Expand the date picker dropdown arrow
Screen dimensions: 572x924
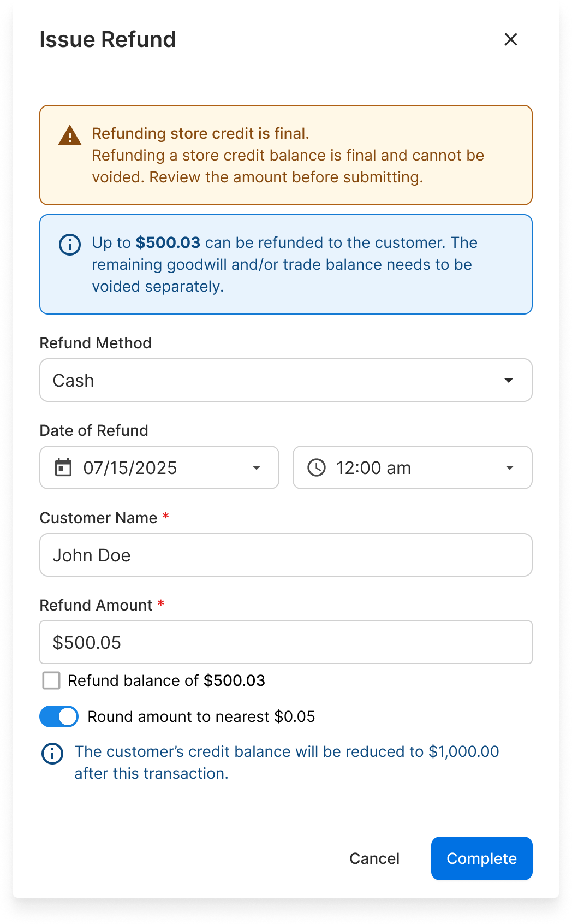(257, 467)
